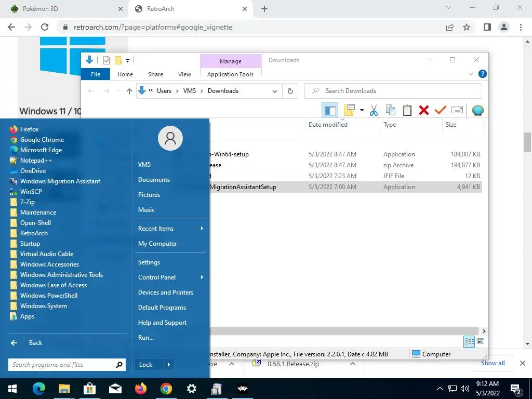Expand the Windows Accessories folder

(x=49, y=264)
